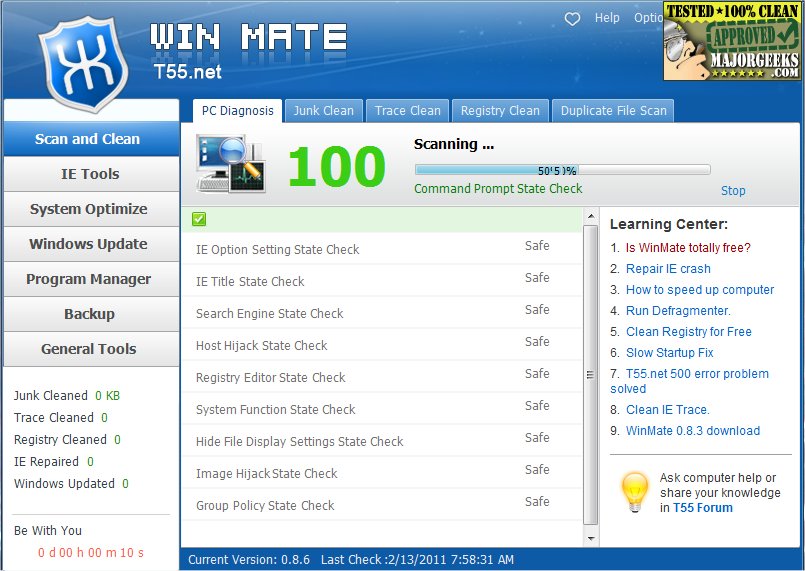Click the heart favorite icon

point(572,19)
